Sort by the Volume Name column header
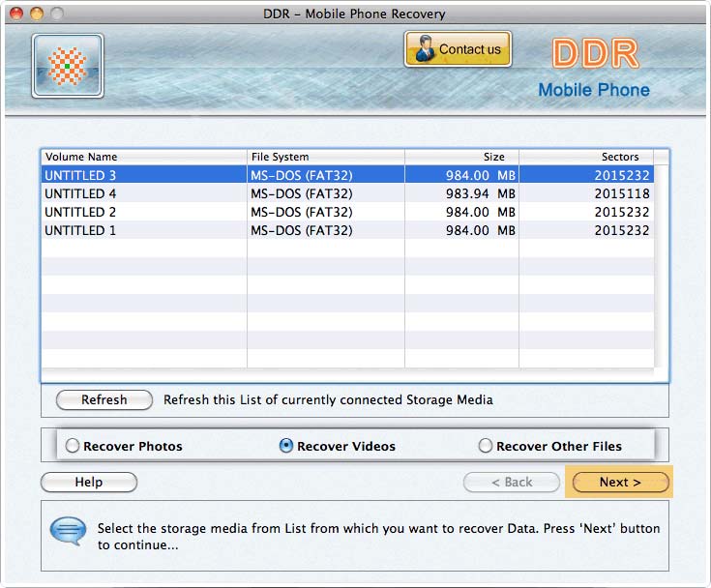Screen dimensions: 711x588 [144, 157]
